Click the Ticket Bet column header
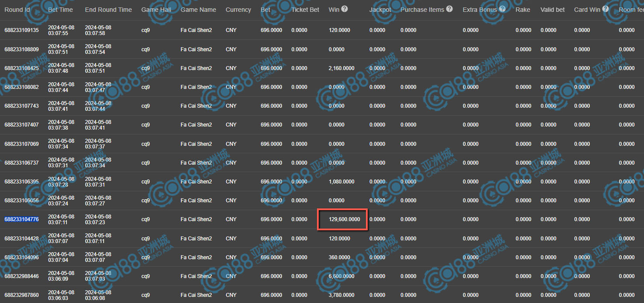The height and width of the screenshot is (303, 644). 305,10
